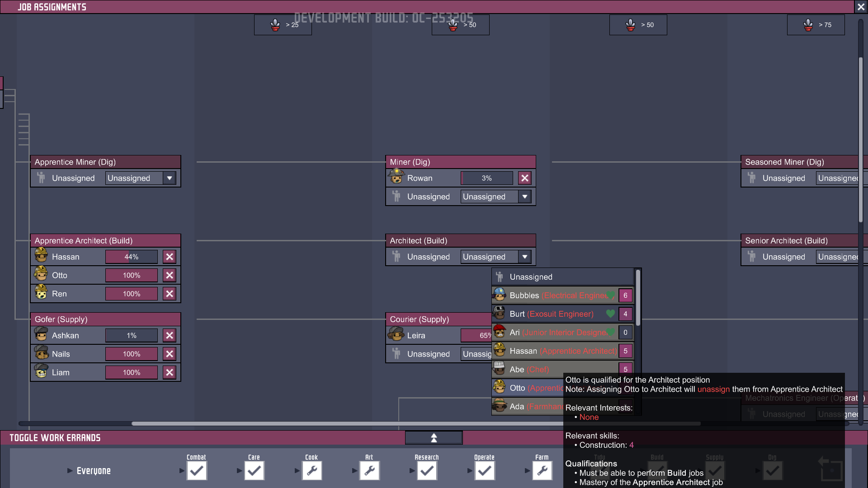Viewport: 868px width, 488px height.
Task: Click the wrench icon under Art
Action: [x=369, y=471]
